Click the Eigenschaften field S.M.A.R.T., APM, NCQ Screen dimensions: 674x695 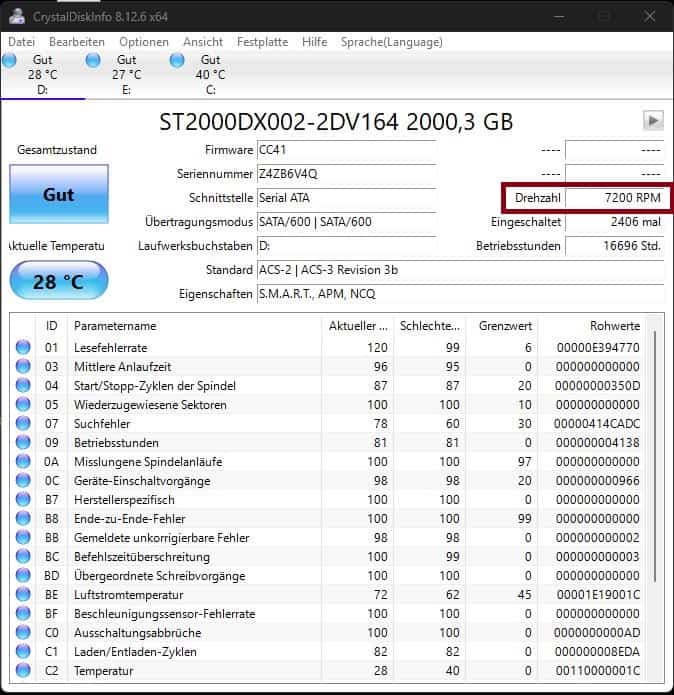pyautogui.click(x=460, y=294)
